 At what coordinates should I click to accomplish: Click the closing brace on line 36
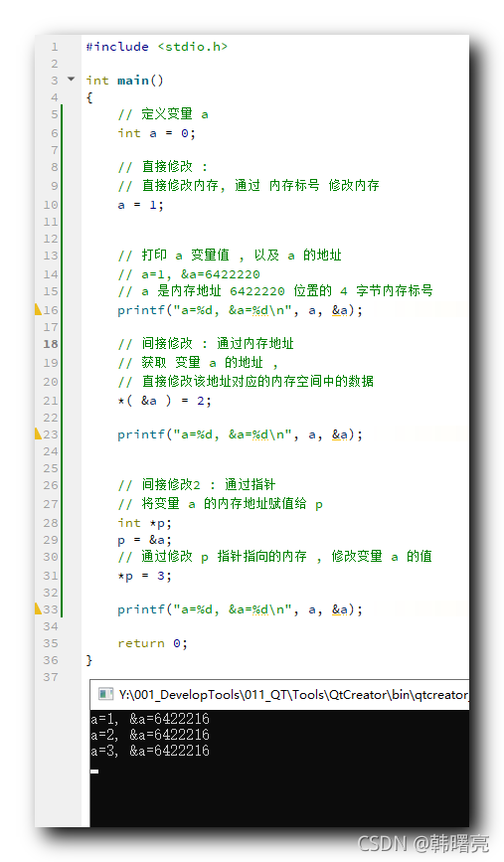[x=89, y=660]
